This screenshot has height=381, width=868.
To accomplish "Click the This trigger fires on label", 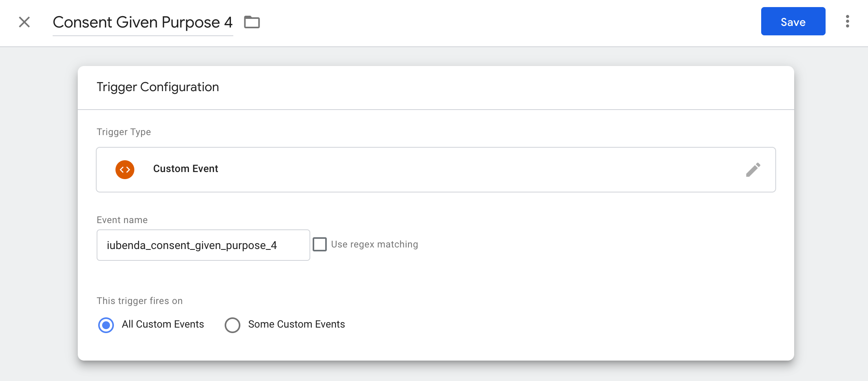I will [x=139, y=301].
